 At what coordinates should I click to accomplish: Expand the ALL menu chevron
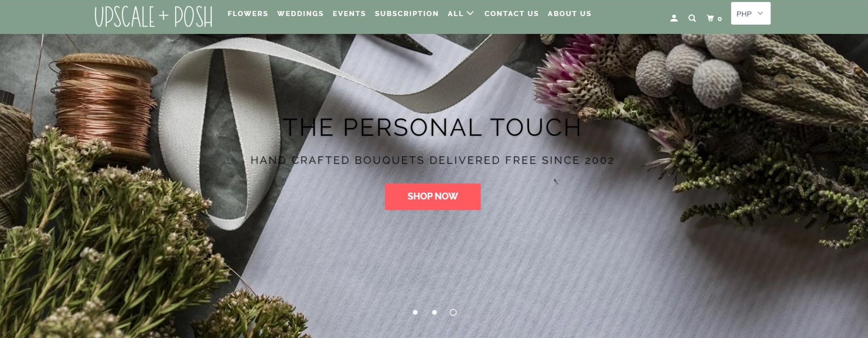[470, 13]
